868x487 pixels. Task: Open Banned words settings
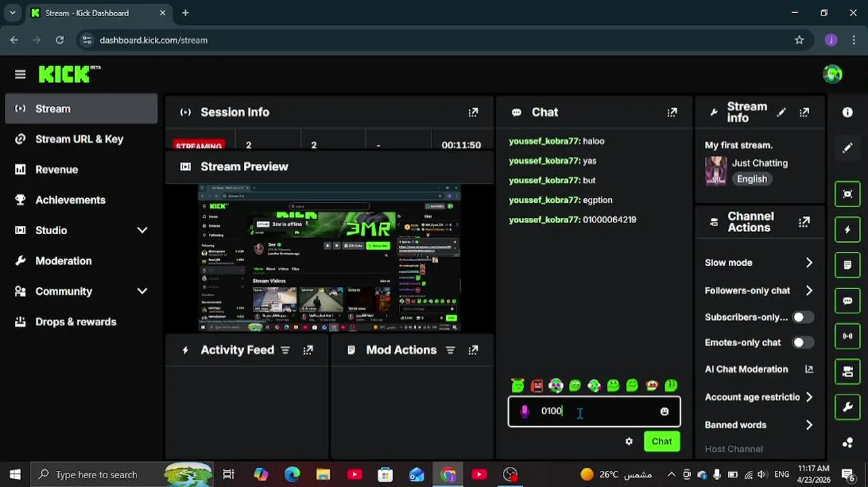(x=759, y=425)
